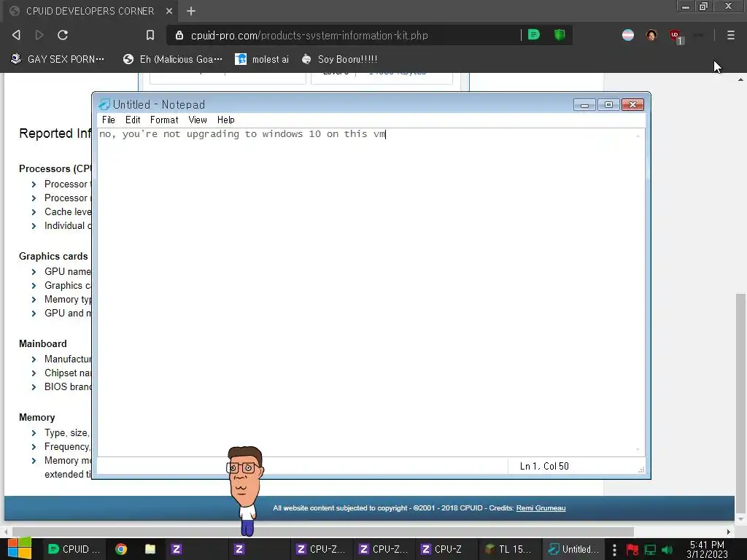Bookmark this page via the bookmark icon
Screen dimensions: 747x560
click(x=150, y=35)
